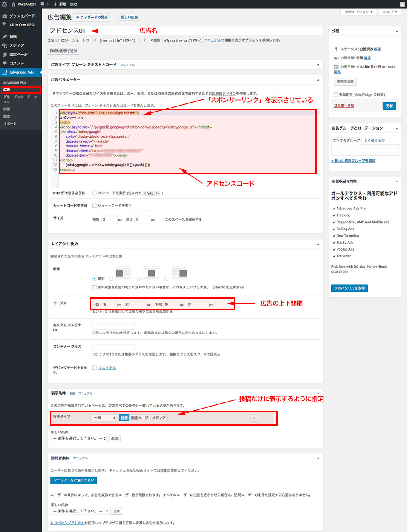Enable the デバッグモード checkbox
This screenshot has width=407, height=532.
(x=94, y=368)
